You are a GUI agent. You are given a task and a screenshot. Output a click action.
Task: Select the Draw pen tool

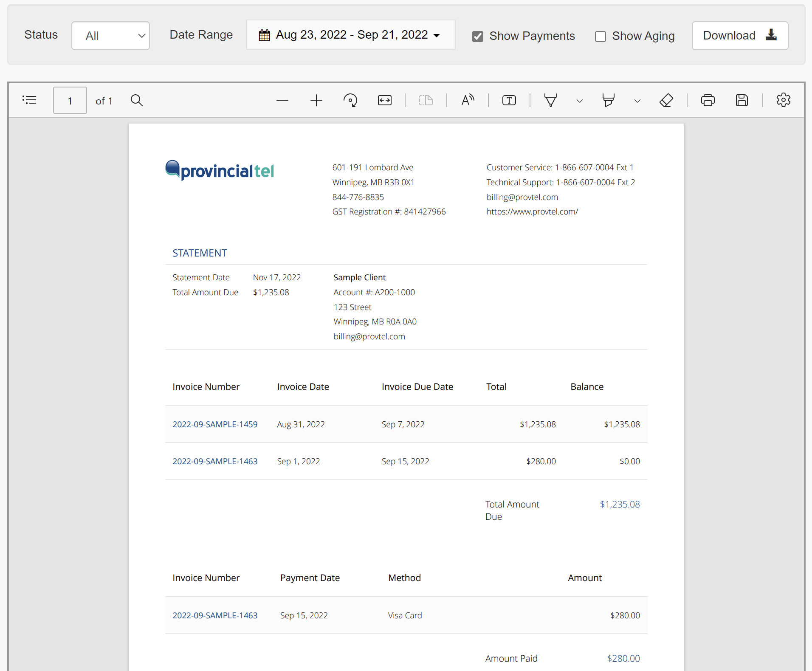click(x=551, y=100)
